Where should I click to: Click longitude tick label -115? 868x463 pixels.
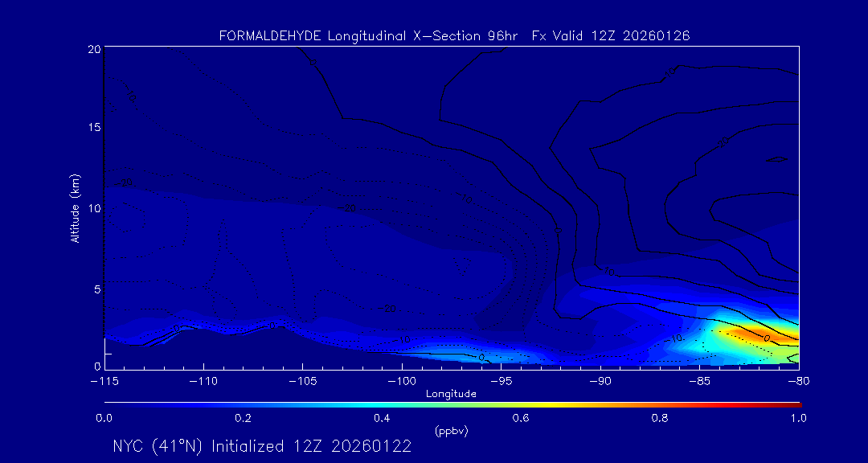(104, 382)
